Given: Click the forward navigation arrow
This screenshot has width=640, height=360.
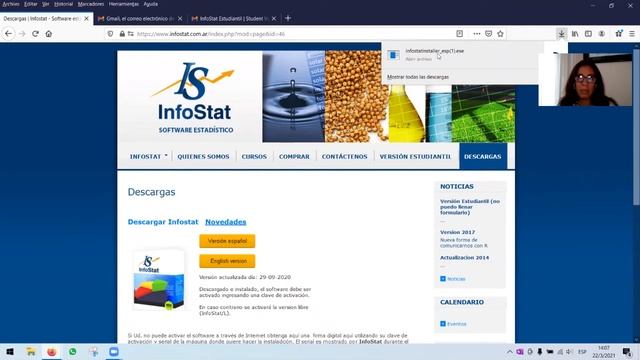Looking at the screenshot, I should coord(22,34).
